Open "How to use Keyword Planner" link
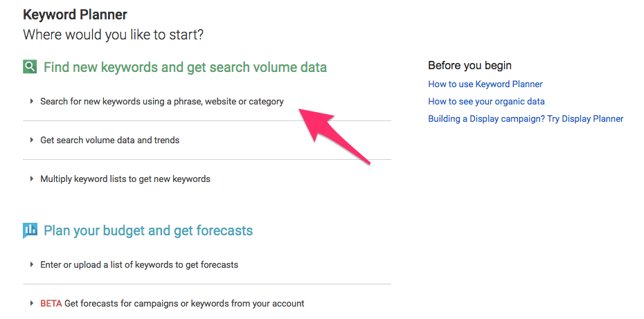Image resolution: width=644 pixels, height=319 pixels. 485,84
